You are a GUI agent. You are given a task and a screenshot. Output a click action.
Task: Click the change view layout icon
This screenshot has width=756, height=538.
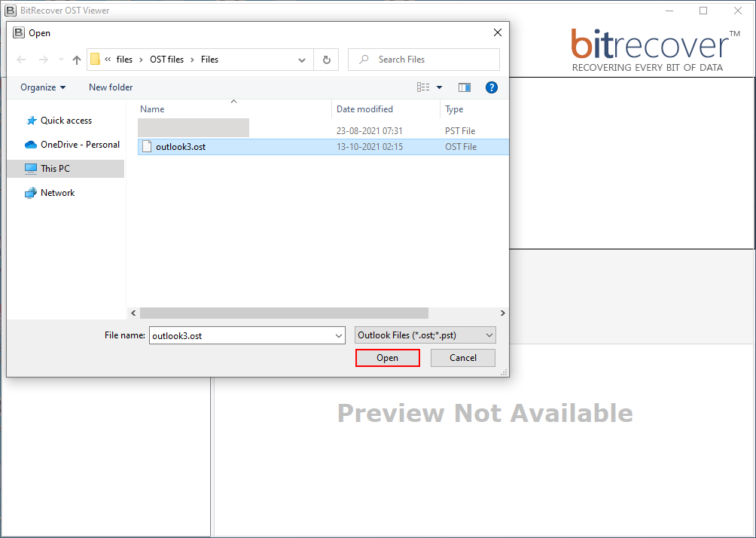tap(423, 87)
